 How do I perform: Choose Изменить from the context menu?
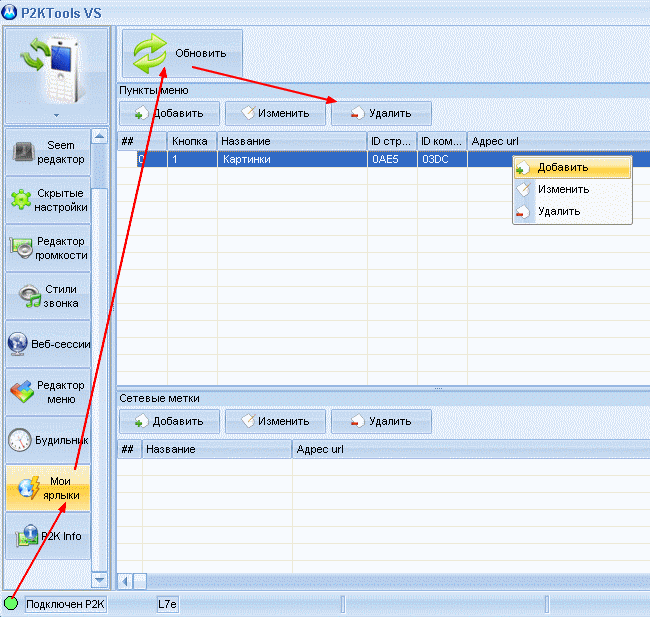572,189
